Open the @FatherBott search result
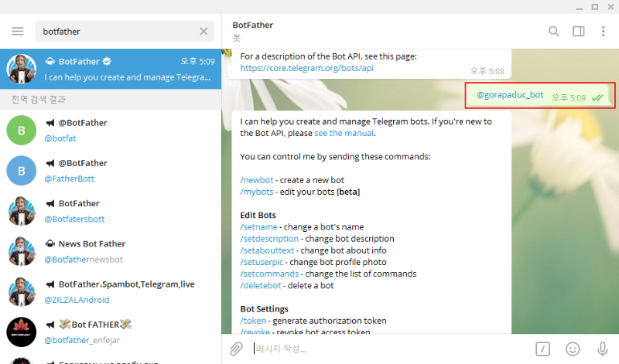This screenshot has height=364, width=619. (x=111, y=171)
